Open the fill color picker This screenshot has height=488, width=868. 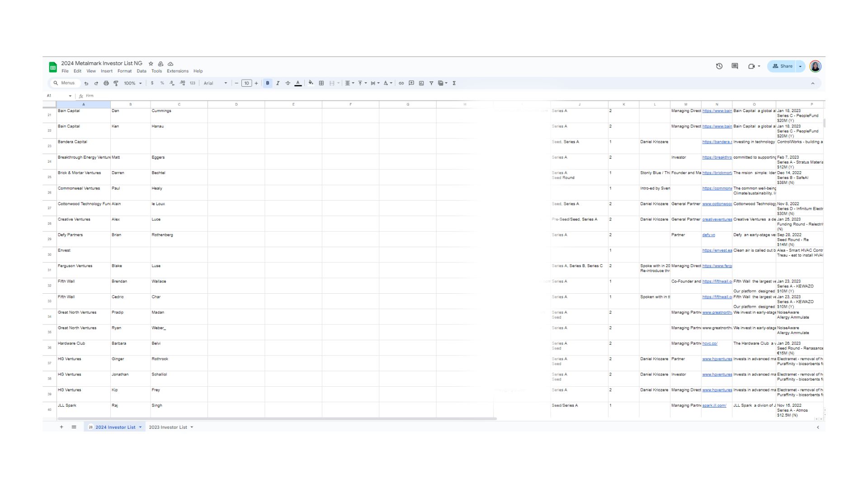(311, 83)
